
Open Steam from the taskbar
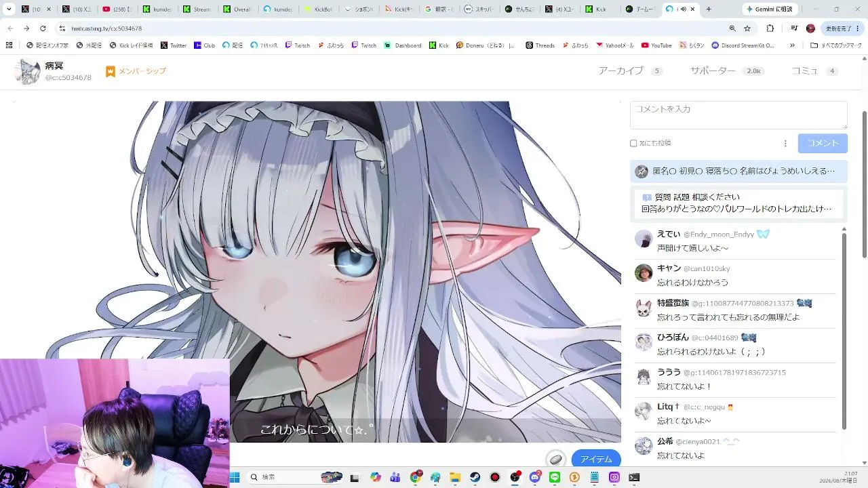pos(475,477)
